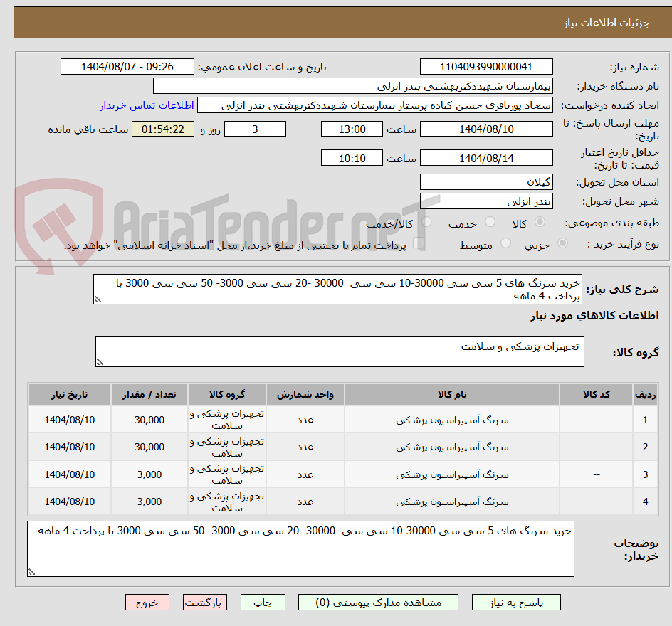Click the resize arrow icon in the توضیحات خریدار box
Viewport: 672px width, 626px height.
click(x=30, y=571)
